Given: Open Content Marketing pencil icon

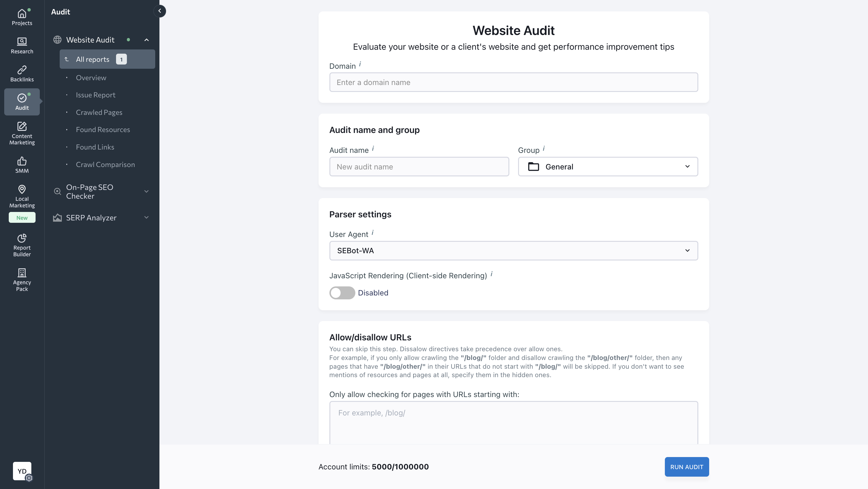Looking at the screenshot, I should (22, 126).
